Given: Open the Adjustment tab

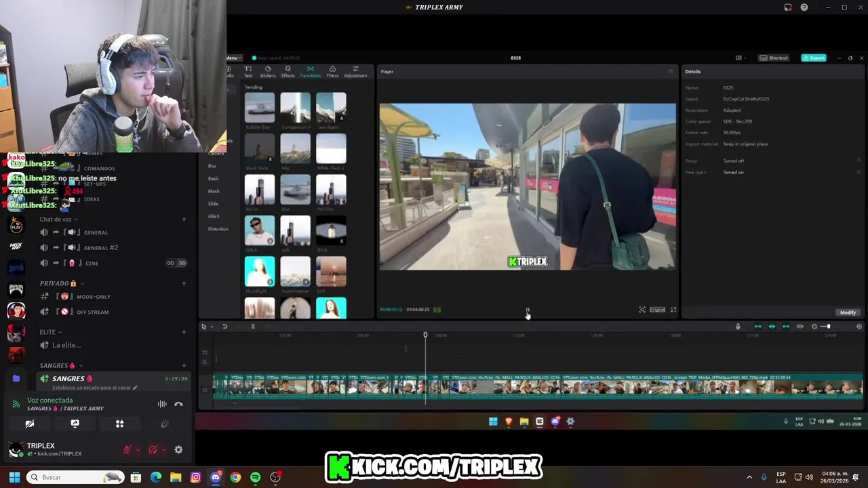Looking at the screenshot, I should coord(355,71).
